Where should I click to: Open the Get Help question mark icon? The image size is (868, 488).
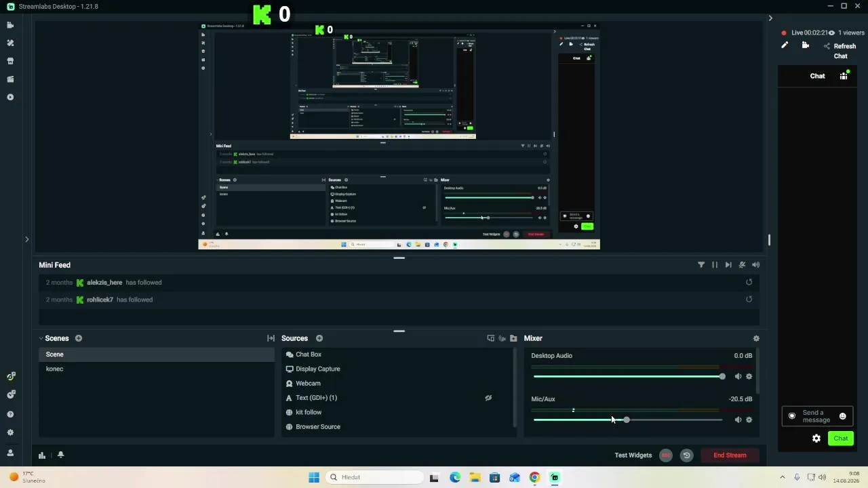pyautogui.click(x=10, y=414)
